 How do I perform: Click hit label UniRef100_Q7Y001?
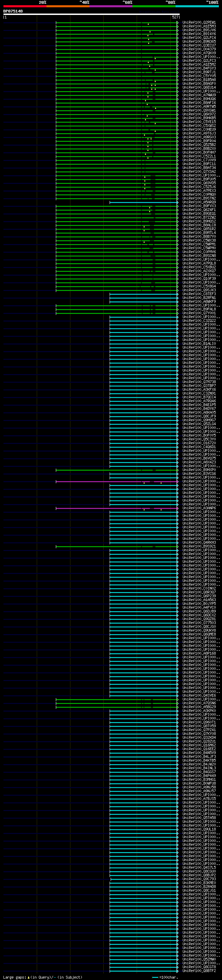click(199, 313)
